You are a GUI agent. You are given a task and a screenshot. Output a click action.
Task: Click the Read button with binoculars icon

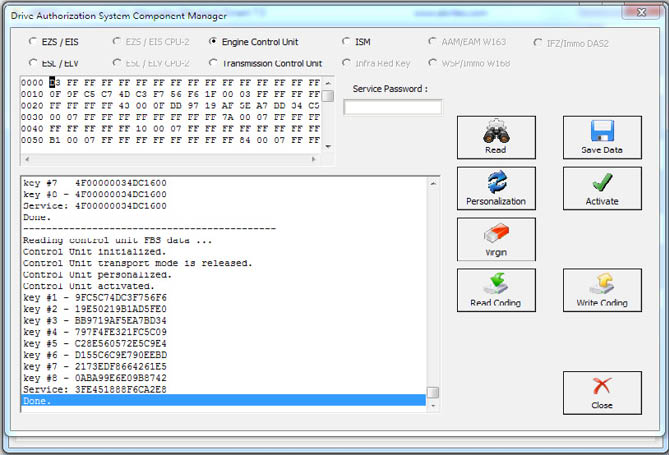point(495,137)
